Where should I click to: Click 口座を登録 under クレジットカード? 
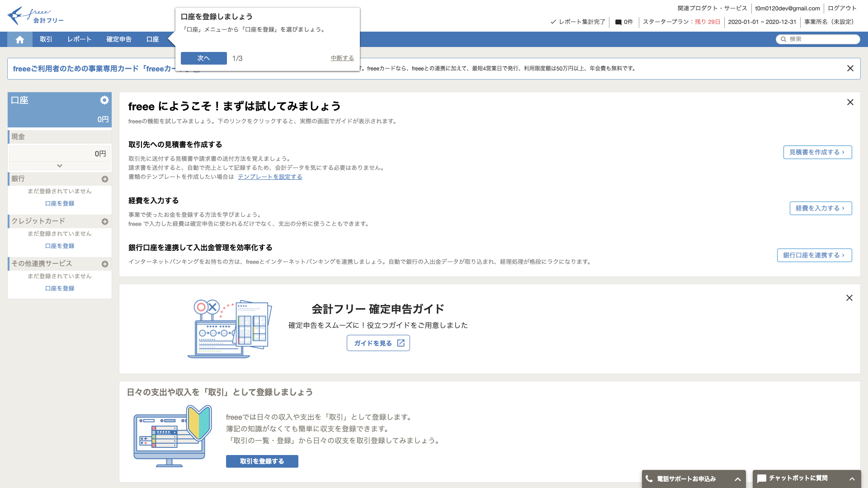(60, 246)
